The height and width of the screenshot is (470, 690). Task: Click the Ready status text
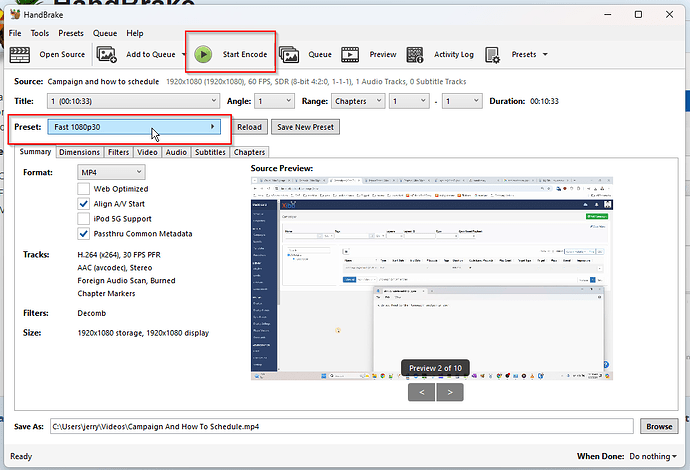coord(21,456)
